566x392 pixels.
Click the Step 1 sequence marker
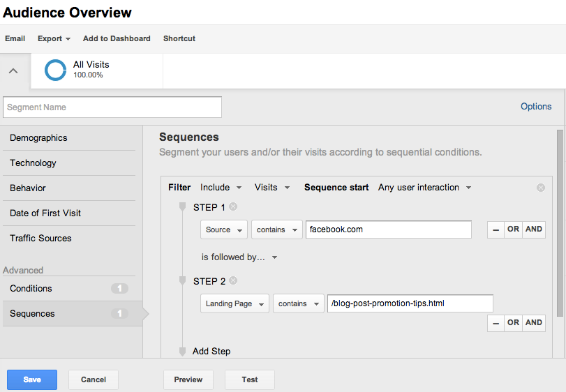pyautogui.click(x=182, y=207)
